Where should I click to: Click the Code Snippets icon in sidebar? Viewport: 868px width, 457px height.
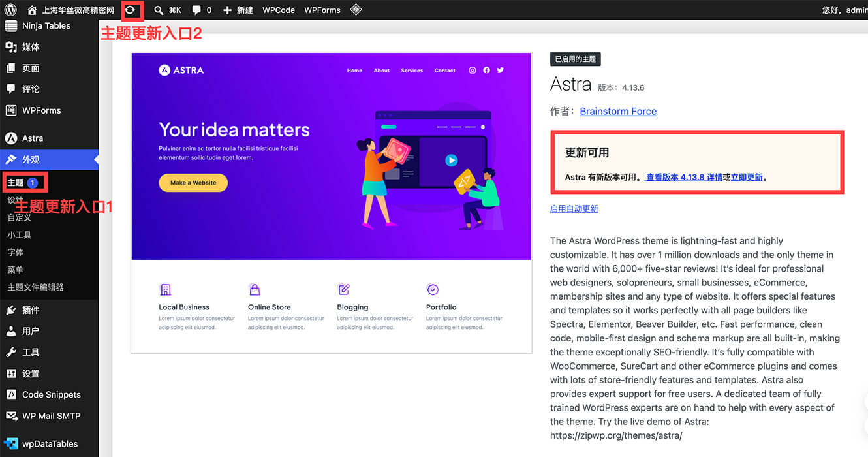[x=11, y=394]
